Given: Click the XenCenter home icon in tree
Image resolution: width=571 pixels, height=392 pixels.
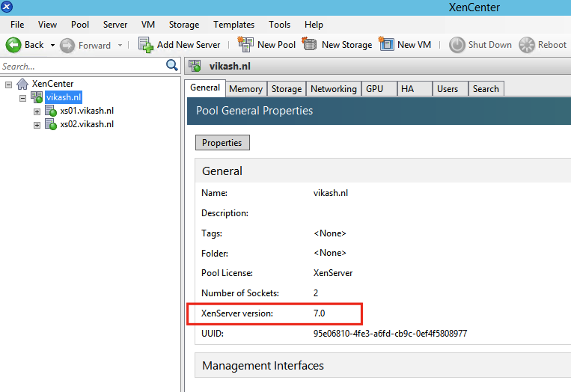Looking at the screenshot, I should [22, 84].
